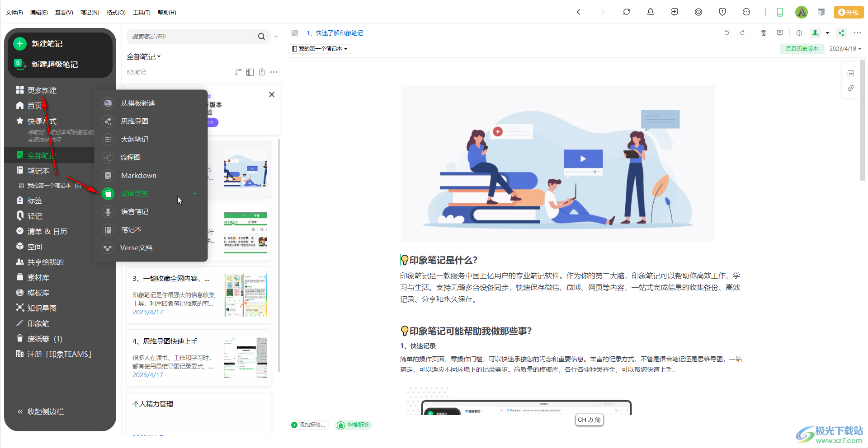Navigate back with the left arrow
This screenshot has width=868, height=448.
pos(578,12)
